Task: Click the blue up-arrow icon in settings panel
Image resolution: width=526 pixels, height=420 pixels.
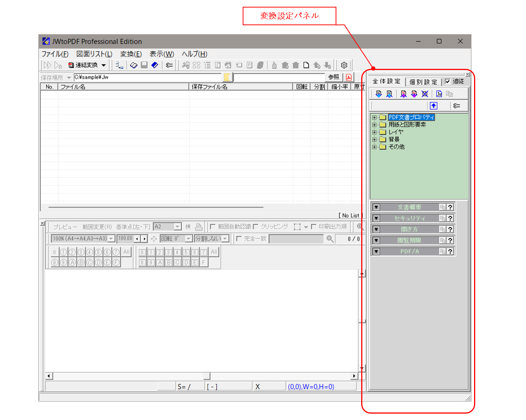Action: tap(433, 106)
